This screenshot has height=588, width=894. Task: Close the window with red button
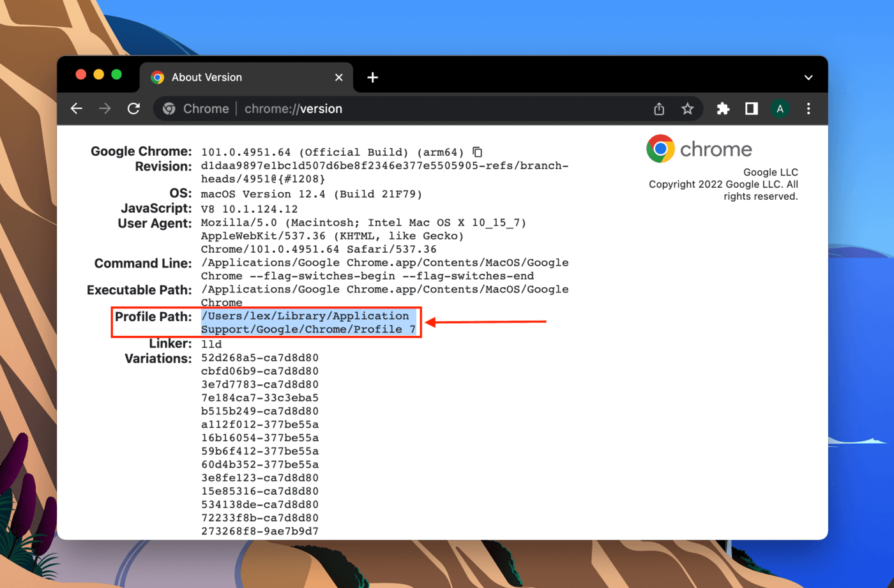(x=80, y=75)
